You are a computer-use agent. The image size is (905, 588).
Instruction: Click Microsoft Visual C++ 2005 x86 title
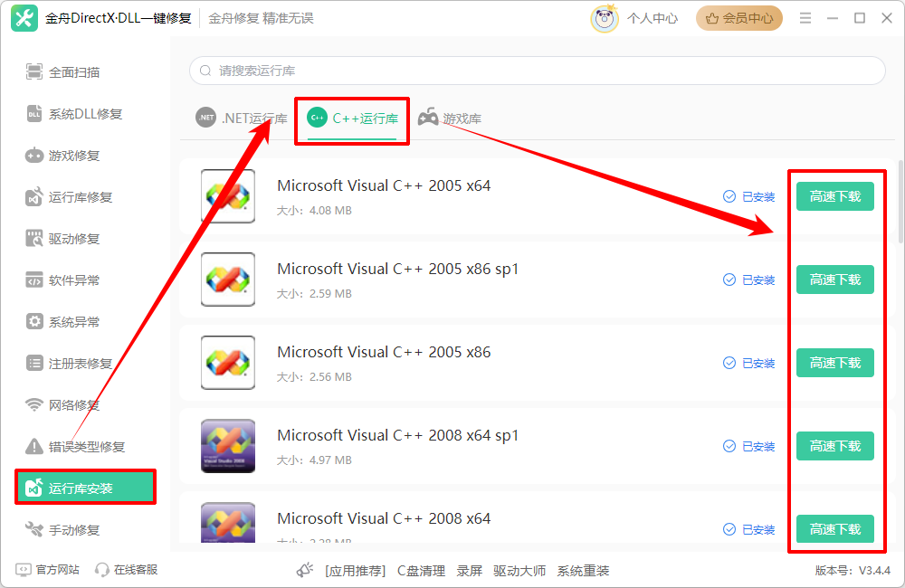point(384,352)
